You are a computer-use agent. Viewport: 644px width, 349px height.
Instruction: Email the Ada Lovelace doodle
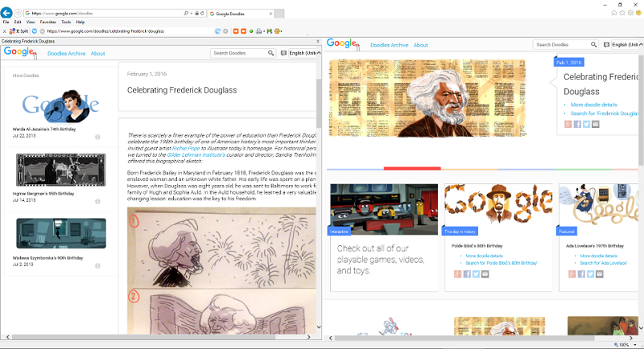click(600, 274)
